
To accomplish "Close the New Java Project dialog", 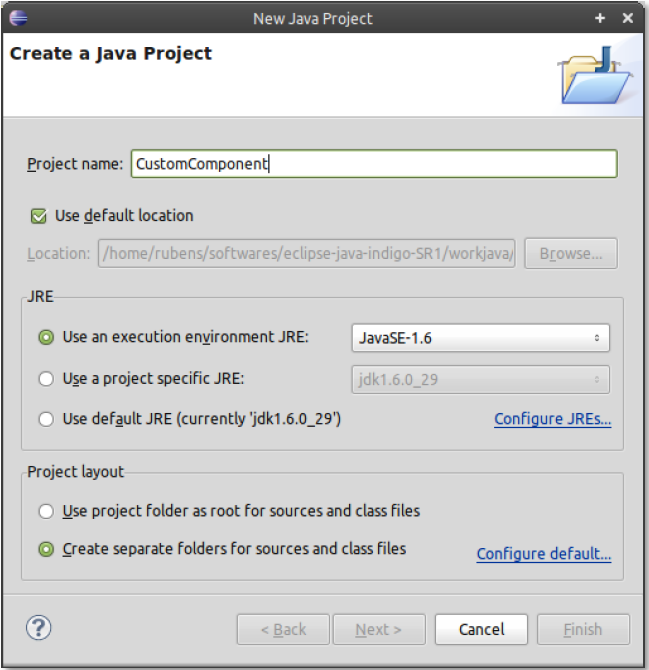I will tap(628, 18).
